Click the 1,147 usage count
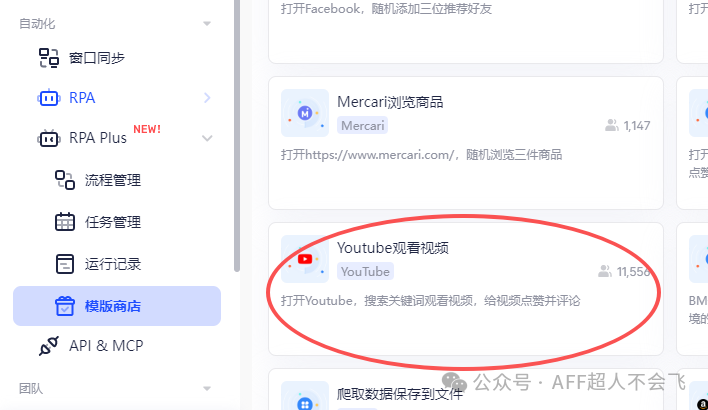The width and height of the screenshot is (708, 410). (637, 126)
